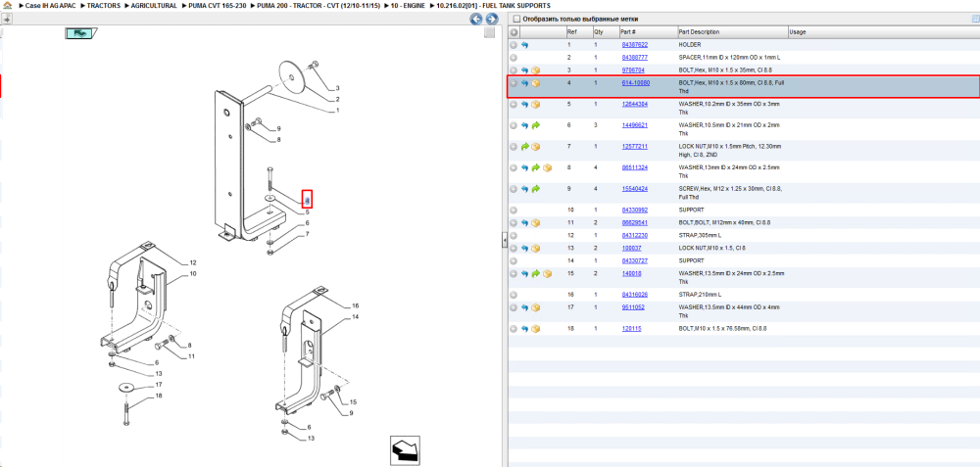Viewport: 980px width, 467px height.
Task: Sort by the Qty column header
Action: point(605,32)
